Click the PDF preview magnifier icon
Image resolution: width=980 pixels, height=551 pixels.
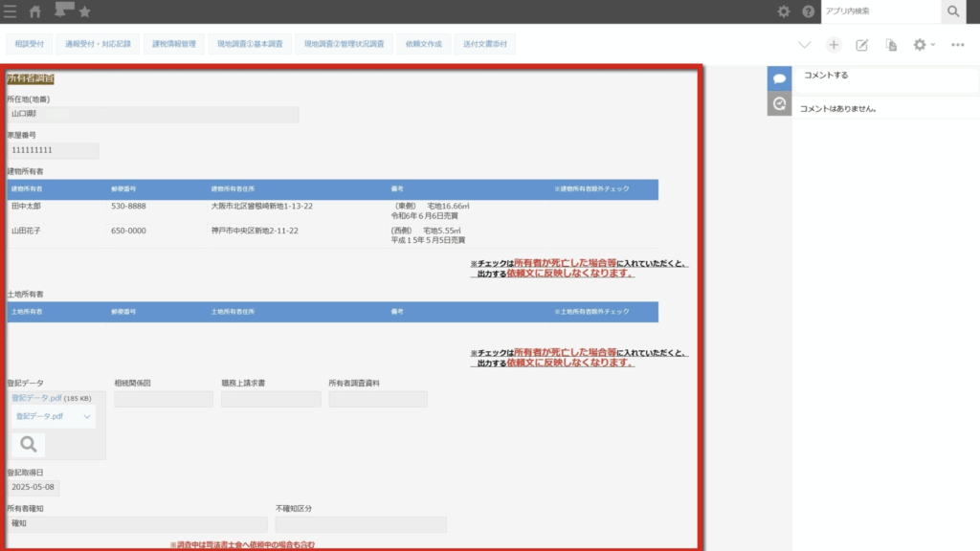(28, 445)
